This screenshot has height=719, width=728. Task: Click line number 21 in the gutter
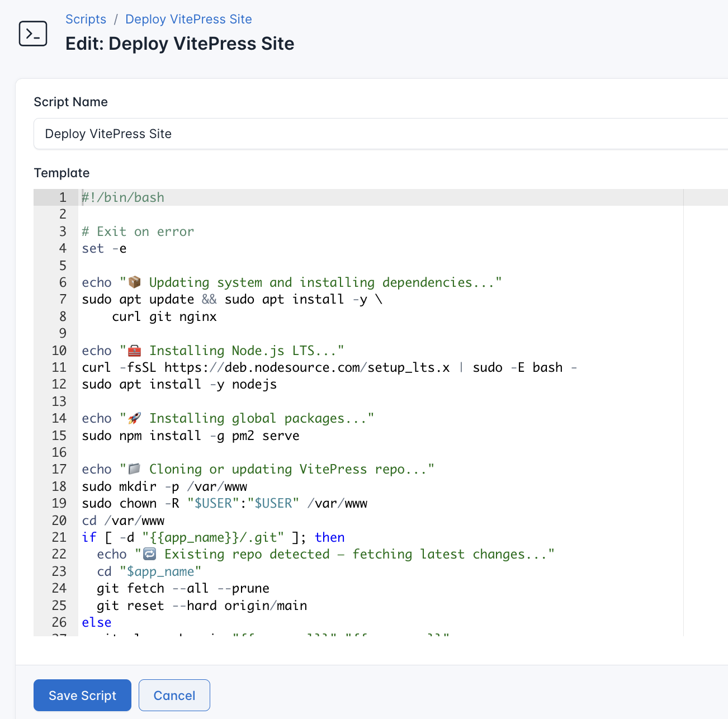pos(59,537)
